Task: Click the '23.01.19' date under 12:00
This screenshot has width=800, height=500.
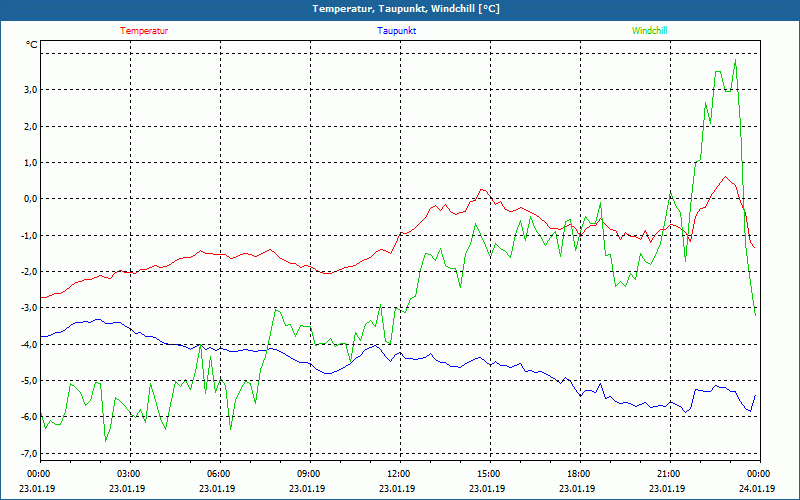Action: 397,488
